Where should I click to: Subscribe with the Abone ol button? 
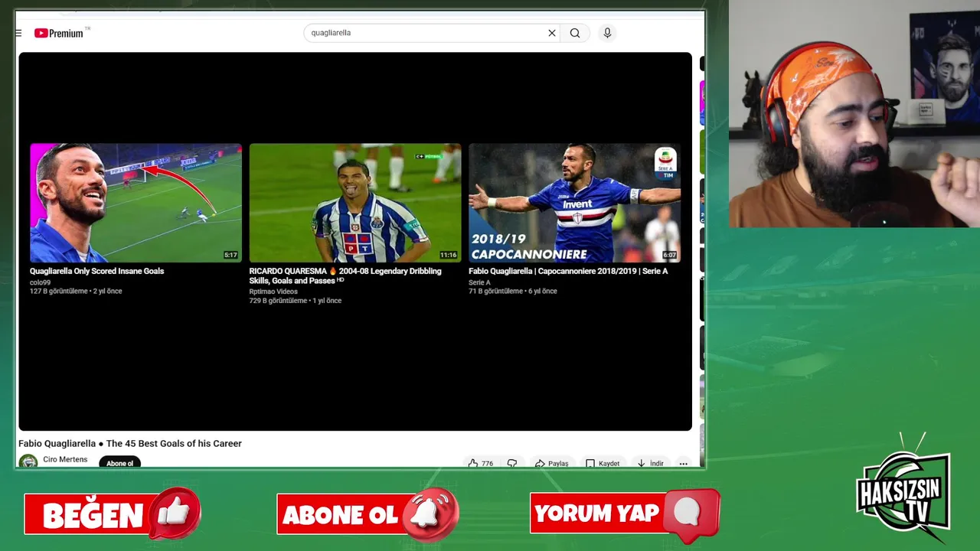[119, 463]
